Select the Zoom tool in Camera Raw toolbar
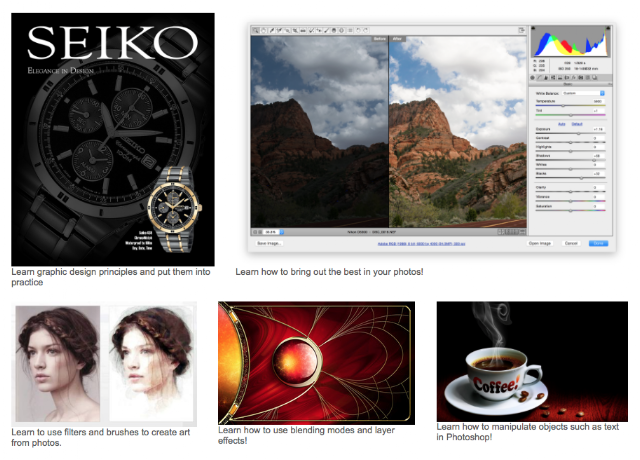The image size is (640, 460). [256, 31]
